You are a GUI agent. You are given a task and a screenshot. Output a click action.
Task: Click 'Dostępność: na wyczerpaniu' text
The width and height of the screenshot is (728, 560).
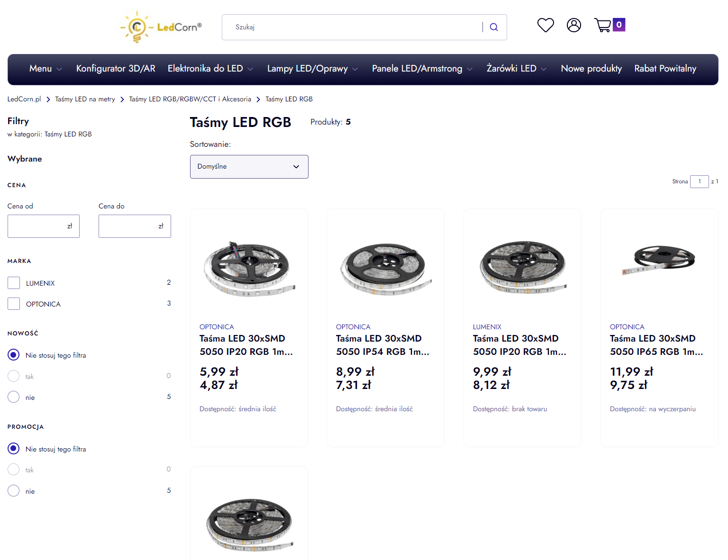(653, 409)
